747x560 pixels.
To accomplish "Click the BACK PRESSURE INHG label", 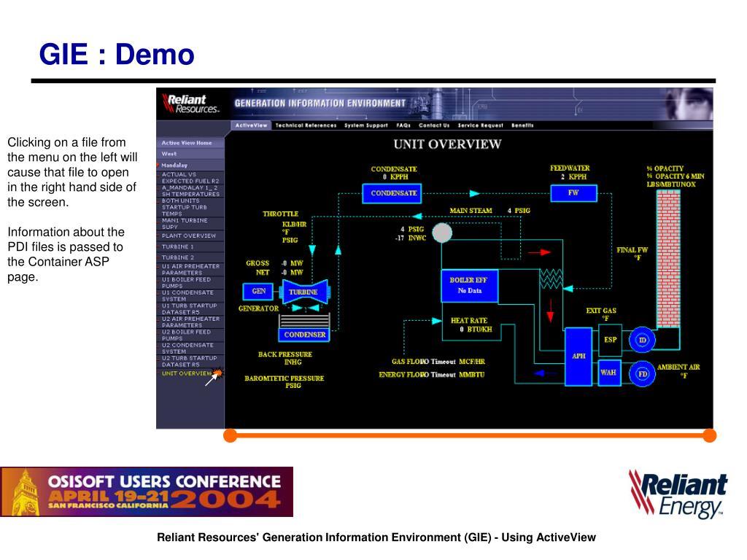I will 285,358.
